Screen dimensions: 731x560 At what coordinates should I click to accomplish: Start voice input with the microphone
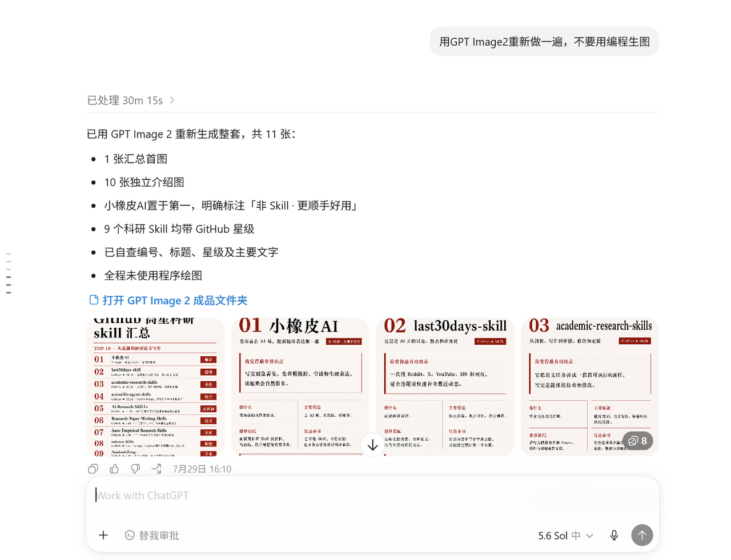614,535
